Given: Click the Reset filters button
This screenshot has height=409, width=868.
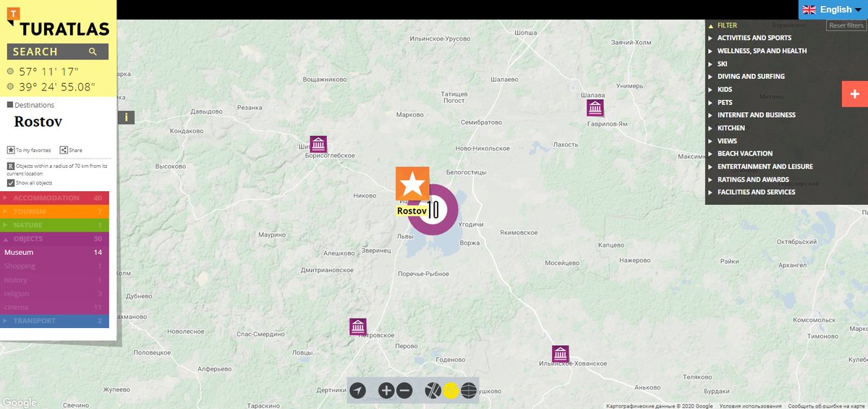Looking at the screenshot, I should 846,25.
